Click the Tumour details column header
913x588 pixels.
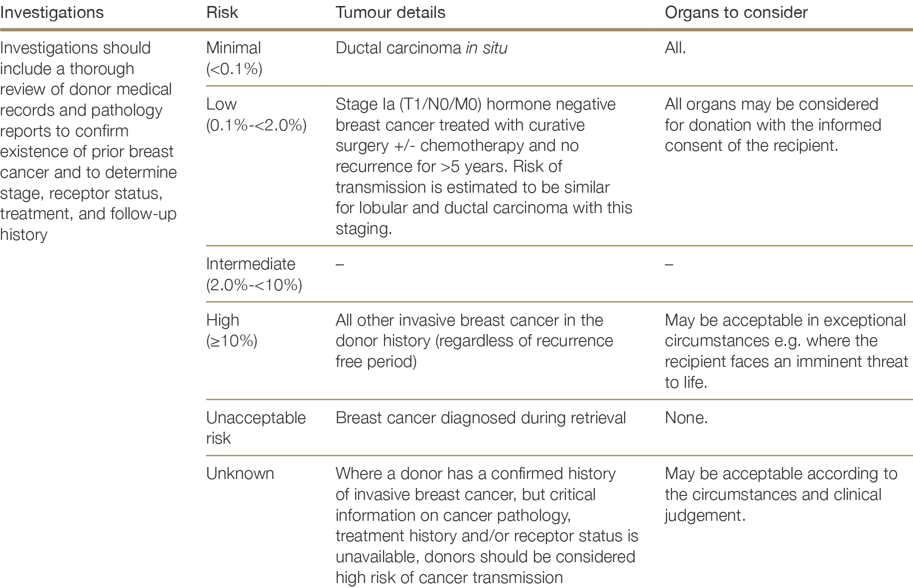pos(391,12)
